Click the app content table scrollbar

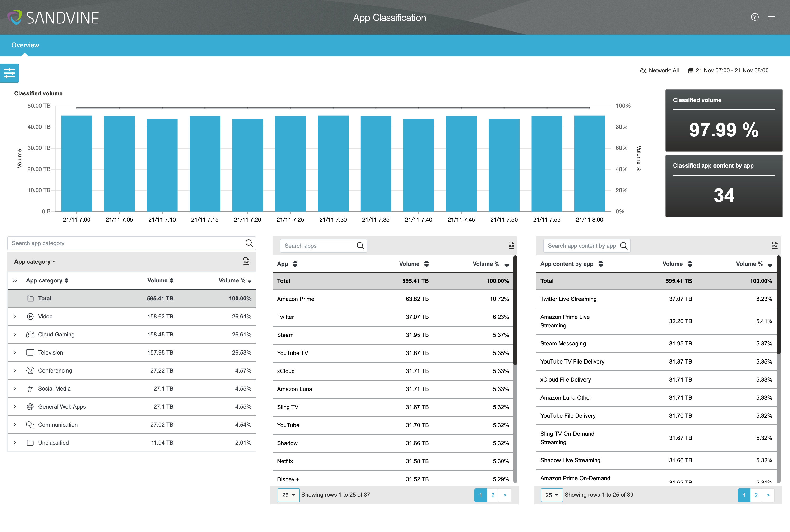[778, 305]
